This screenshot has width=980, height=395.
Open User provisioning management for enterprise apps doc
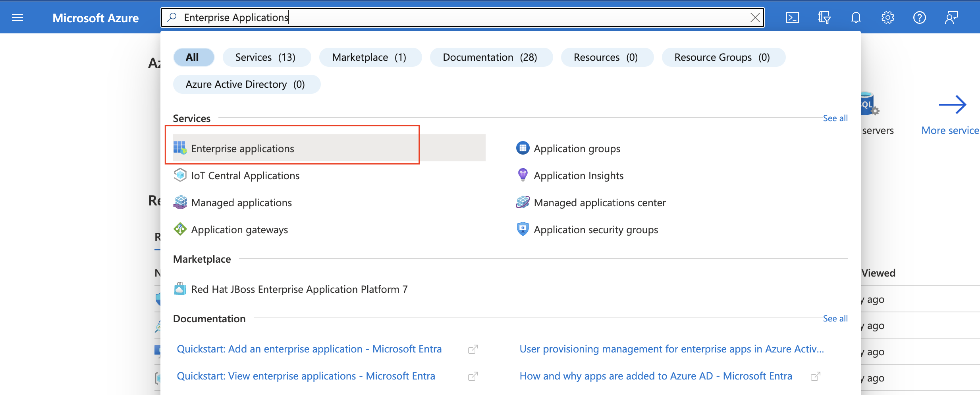click(x=671, y=349)
